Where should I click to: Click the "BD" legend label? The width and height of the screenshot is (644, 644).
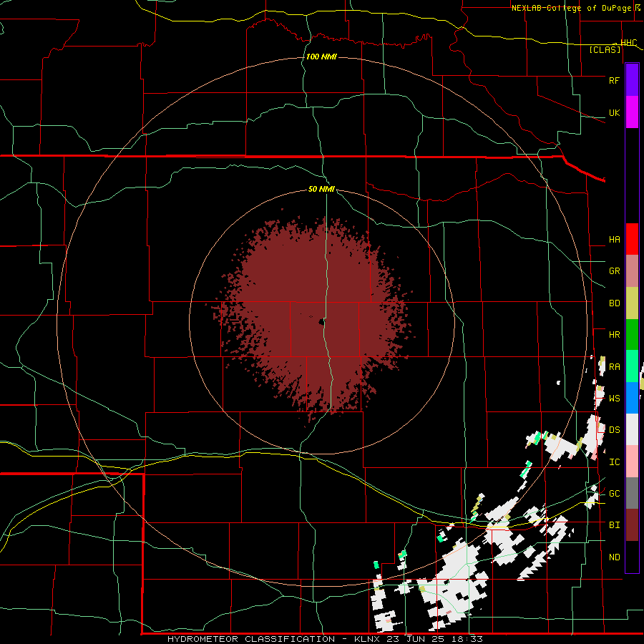614,303
